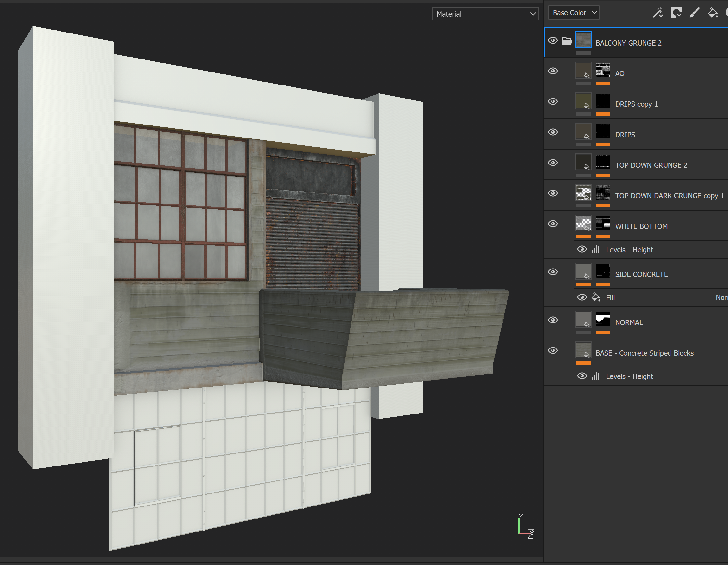
Task: Click the BALCONY GRUNGE 2 folder icon
Action: tap(567, 41)
